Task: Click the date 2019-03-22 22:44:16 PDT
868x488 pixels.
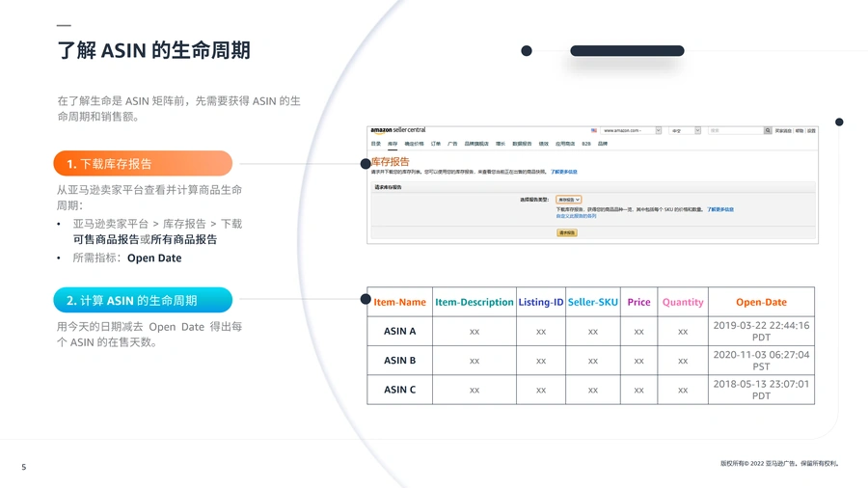Action: coord(761,332)
